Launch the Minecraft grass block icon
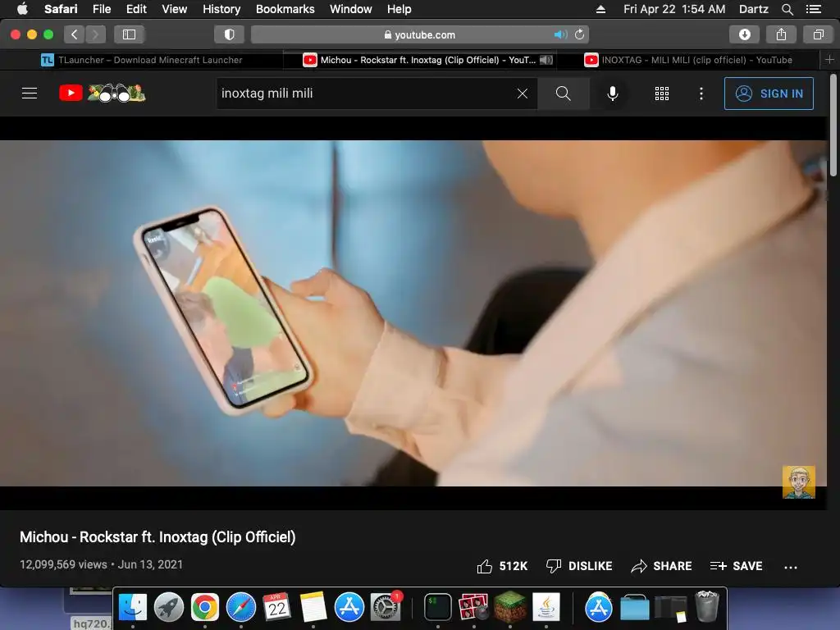This screenshot has width=840, height=630. pyautogui.click(x=510, y=607)
